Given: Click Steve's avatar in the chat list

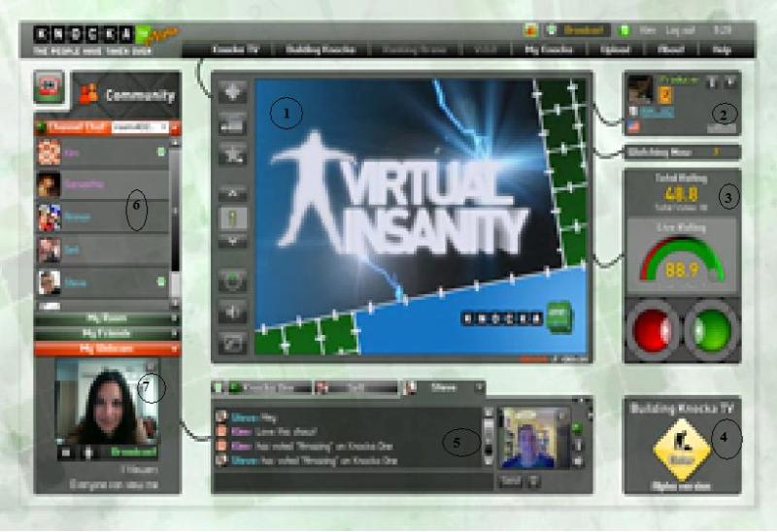Looking at the screenshot, I should pyautogui.click(x=50, y=283).
